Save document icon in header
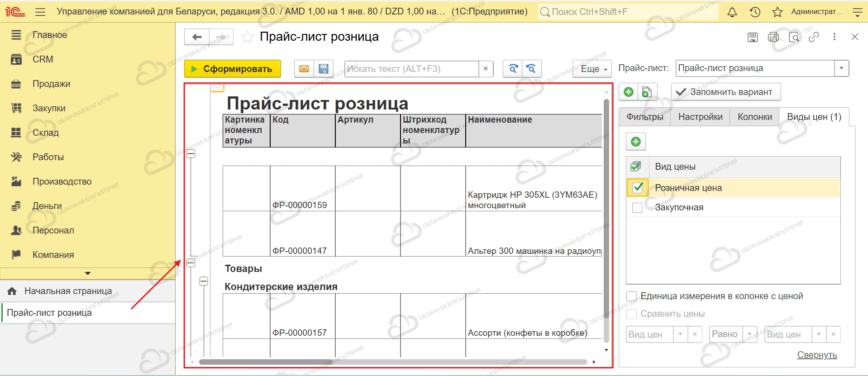This screenshot has width=868, height=376. point(752,37)
